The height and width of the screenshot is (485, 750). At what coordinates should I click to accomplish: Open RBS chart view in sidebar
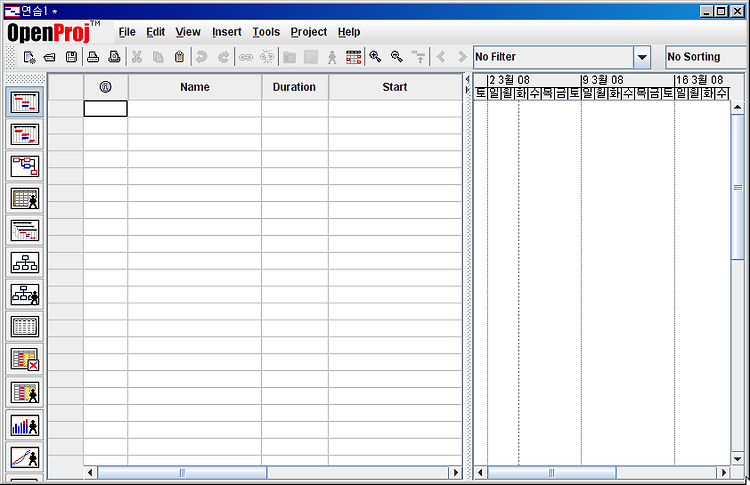pyautogui.click(x=25, y=294)
